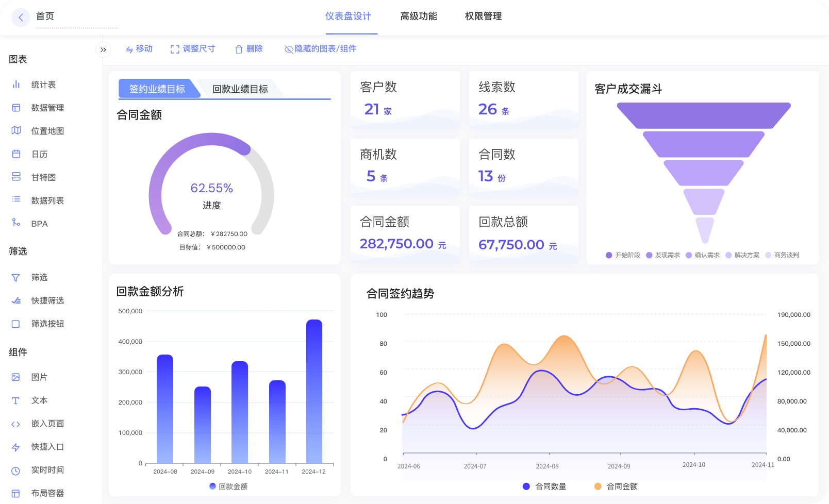
Task: Toggle 确认需求 funnel legend item
Action: coord(703,255)
